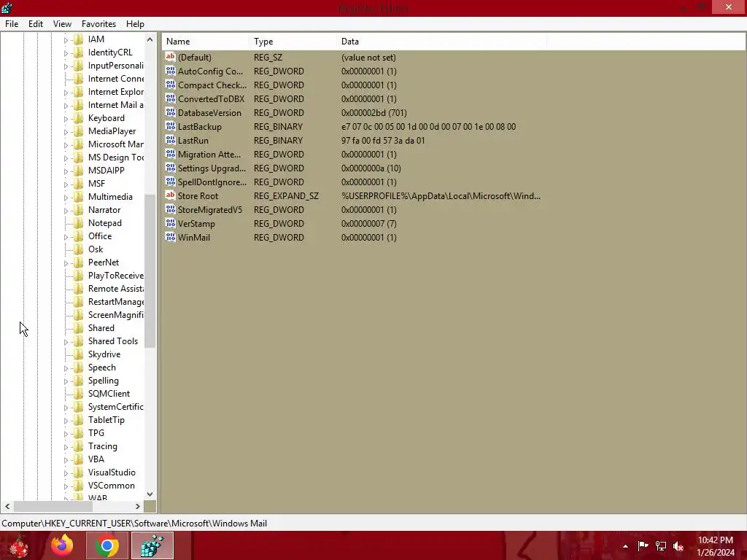Open Chrome from the taskbar
The width and height of the screenshot is (747, 560).
[x=107, y=545]
